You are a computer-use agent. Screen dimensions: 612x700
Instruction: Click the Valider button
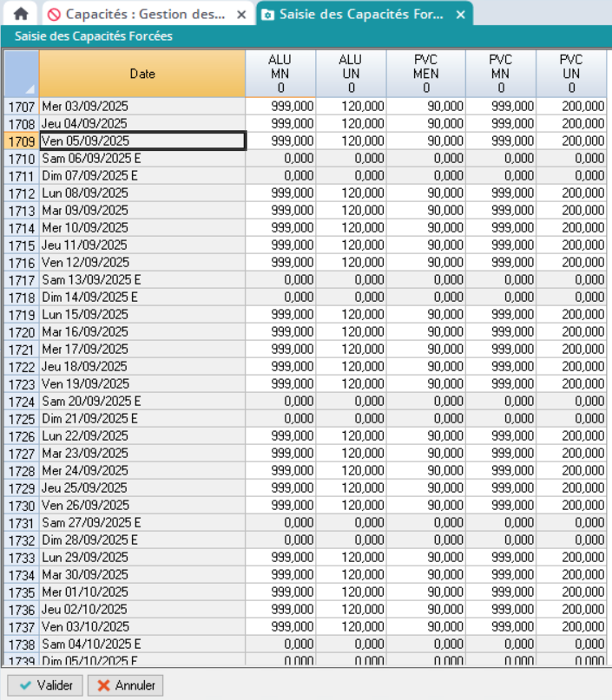pyautogui.click(x=45, y=685)
